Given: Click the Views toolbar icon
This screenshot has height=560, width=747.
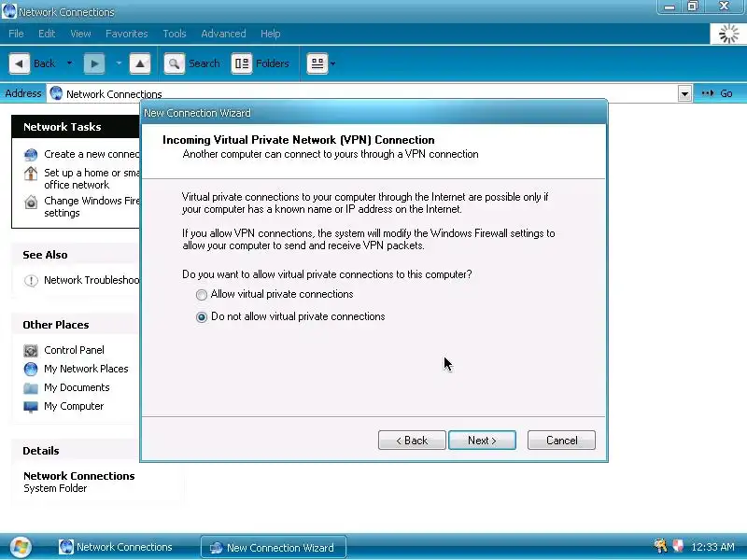Looking at the screenshot, I should click(x=317, y=63).
